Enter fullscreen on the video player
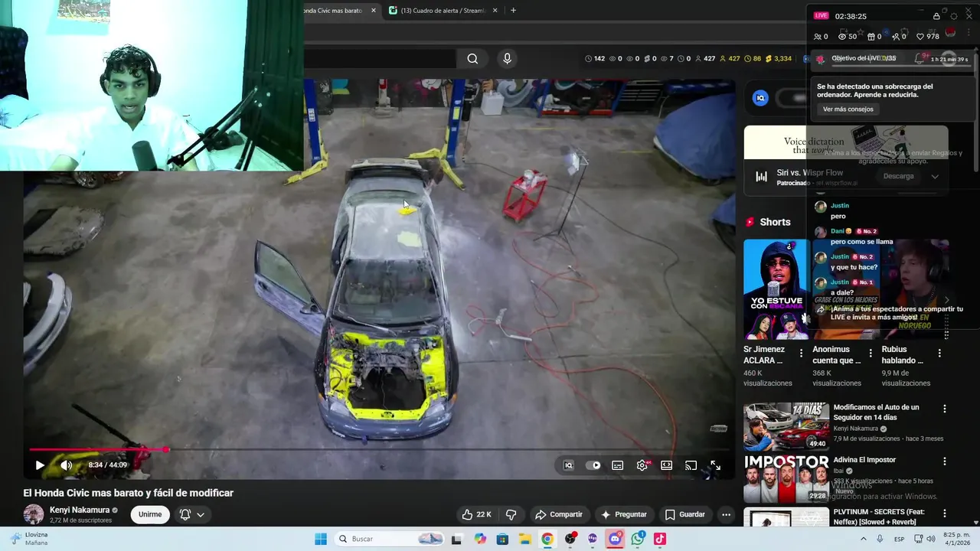The width and height of the screenshot is (980, 551). click(x=715, y=465)
